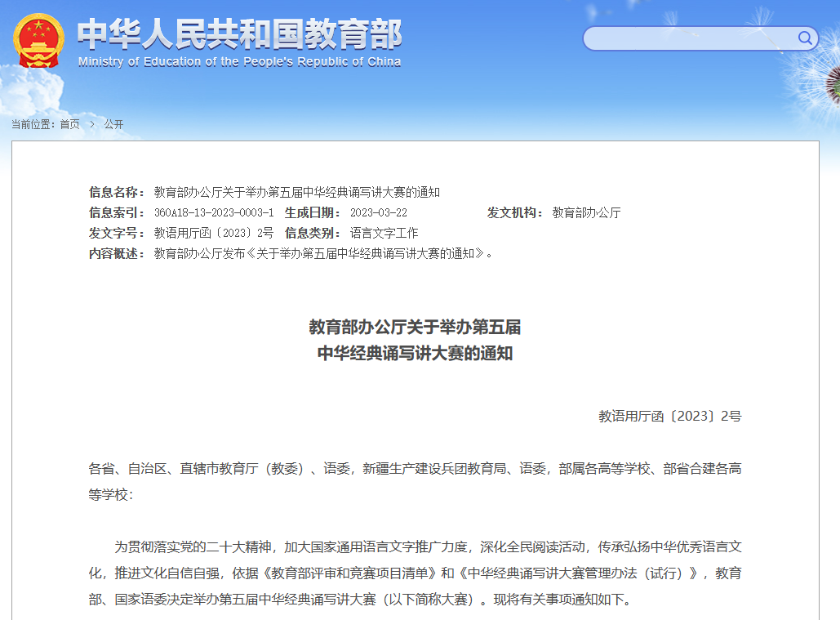Screen dimensions: 840x620
Task: Click the paragraph beginning 为贯彻落实党的二十大精神
Action: tap(415, 573)
